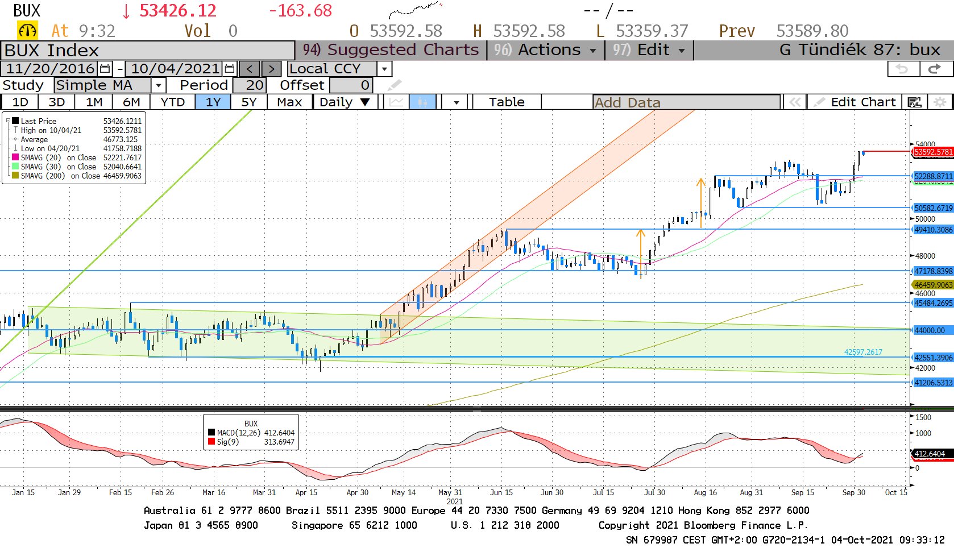Click the panel divider grip handle
Image resolution: width=954 pixels, height=560 pixels.
(x=477, y=409)
